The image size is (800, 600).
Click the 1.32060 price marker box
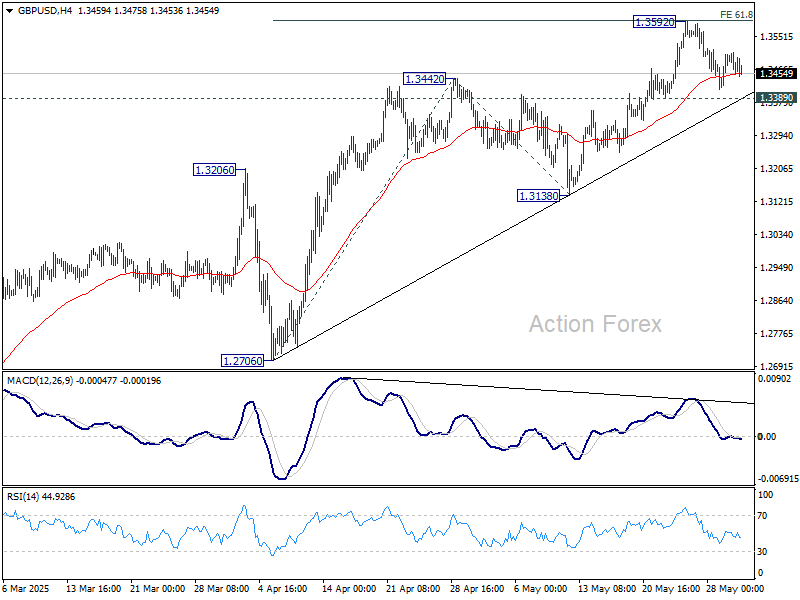click(x=212, y=170)
